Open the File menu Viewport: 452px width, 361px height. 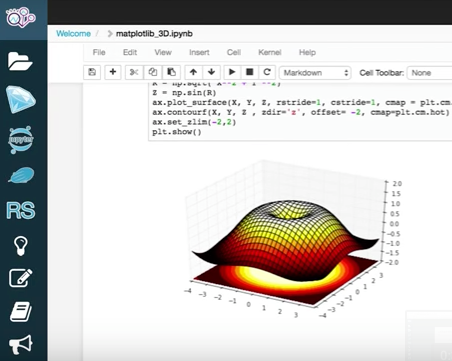pos(99,52)
